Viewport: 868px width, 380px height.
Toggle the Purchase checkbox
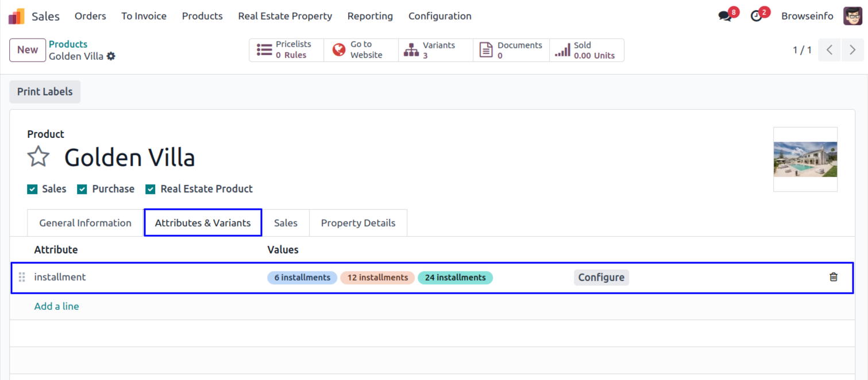[82, 189]
